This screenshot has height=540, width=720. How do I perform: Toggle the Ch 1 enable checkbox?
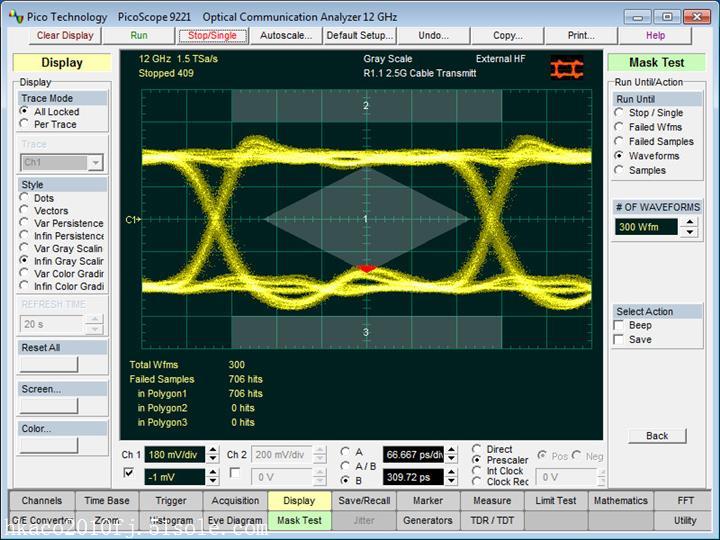129,472
